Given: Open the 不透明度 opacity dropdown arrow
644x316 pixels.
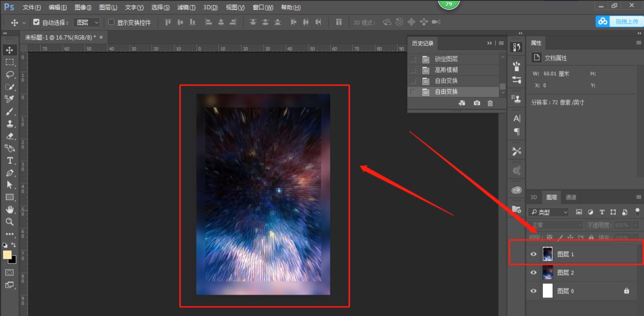Looking at the screenshot, I should click(x=635, y=225).
